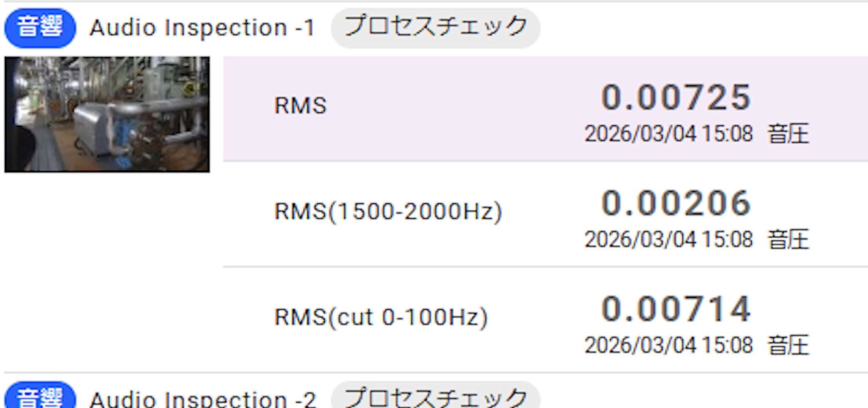
Task: Open the Audio Inspection -2 title
Action: coord(202,399)
